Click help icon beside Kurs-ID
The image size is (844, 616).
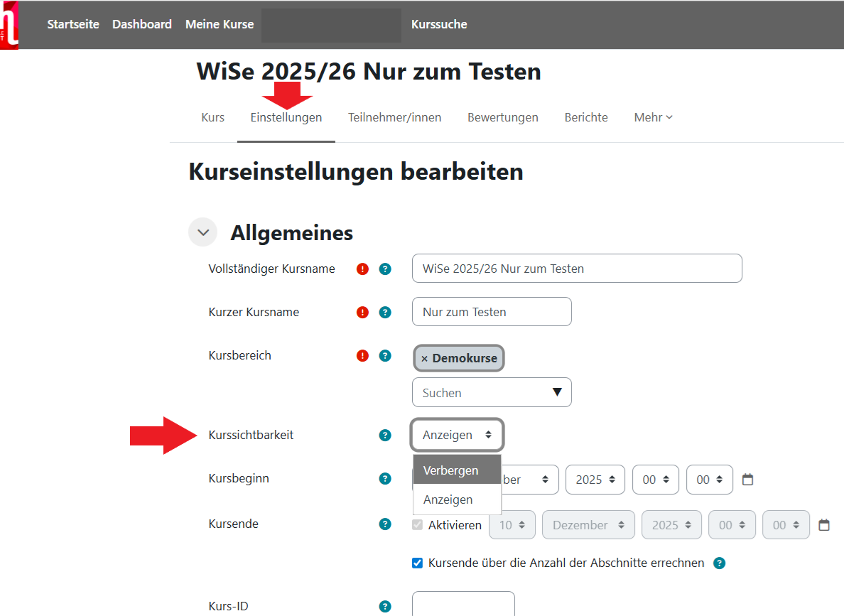385,607
